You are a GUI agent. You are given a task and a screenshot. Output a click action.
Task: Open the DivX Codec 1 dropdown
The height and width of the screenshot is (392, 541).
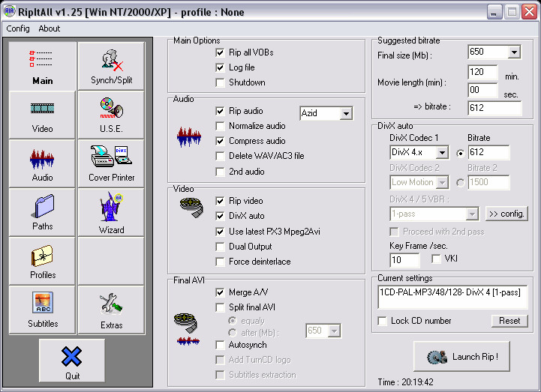pos(442,152)
